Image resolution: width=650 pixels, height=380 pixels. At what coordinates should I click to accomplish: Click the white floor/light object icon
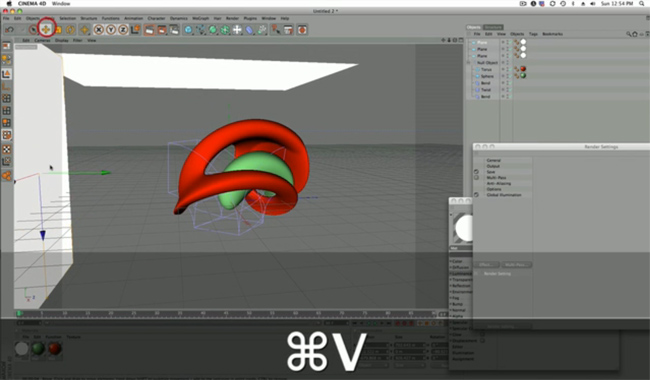[x=237, y=29]
